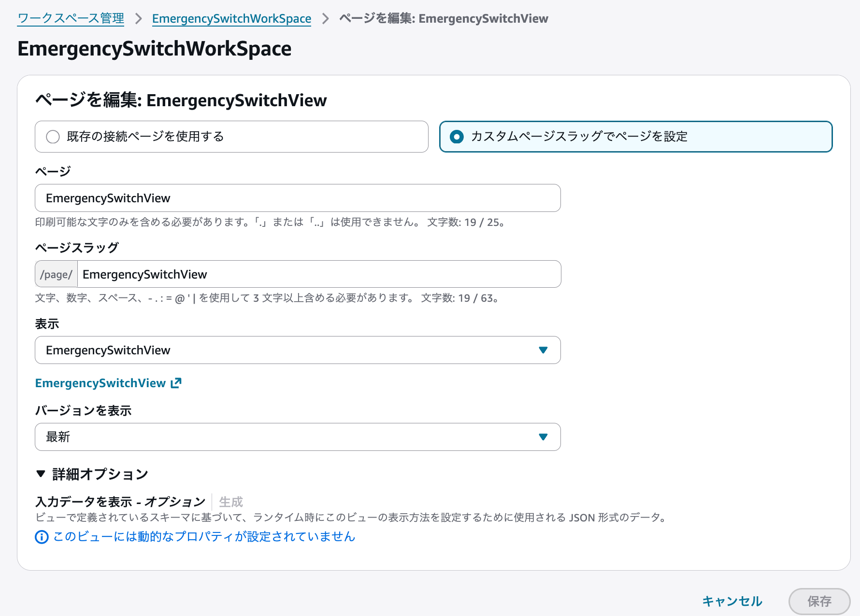Click the /page/ slug prefix label
The image size is (860, 616).
tap(56, 274)
